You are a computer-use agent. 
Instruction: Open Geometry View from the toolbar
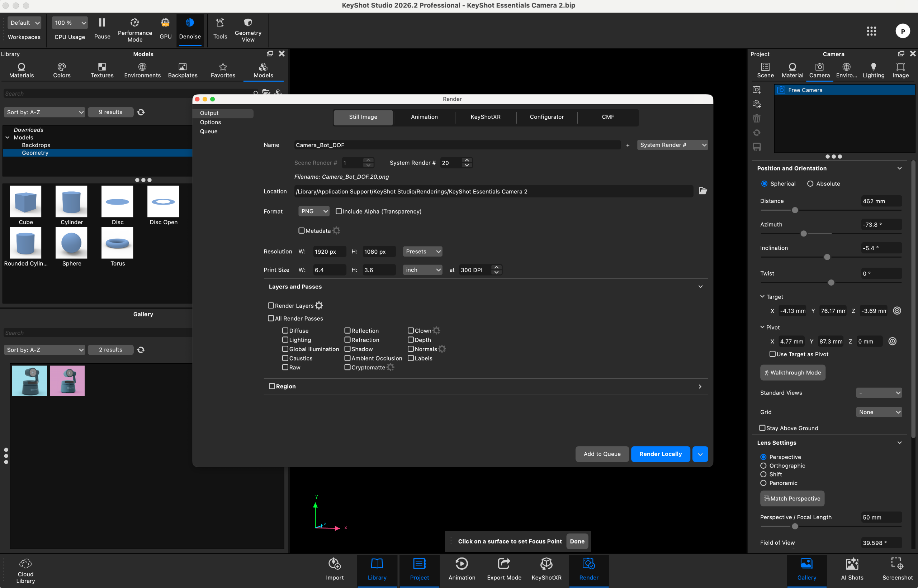coord(248,30)
